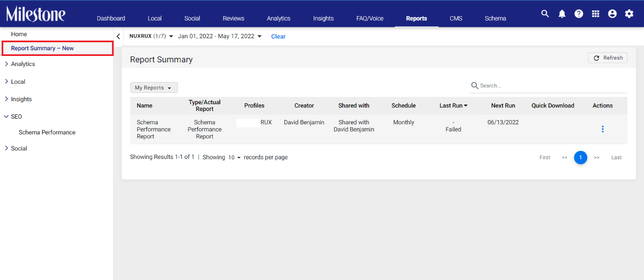Click the Type/Actual Report column header

click(x=204, y=105)
